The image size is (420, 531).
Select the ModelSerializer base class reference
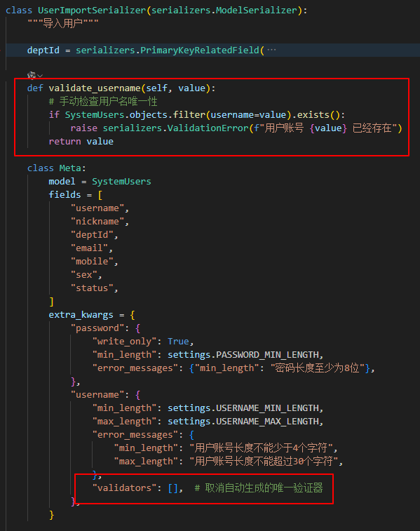tap(257, 10)
